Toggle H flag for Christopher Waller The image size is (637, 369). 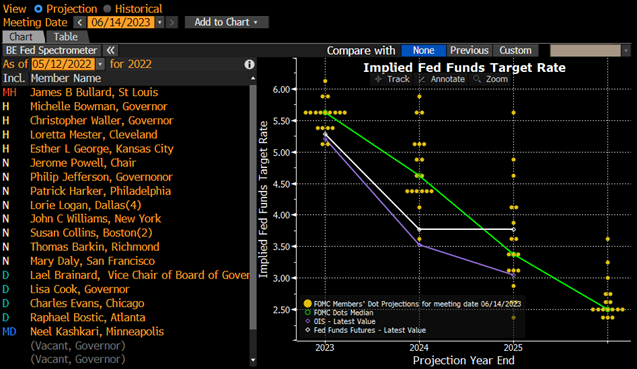[6, 121]
